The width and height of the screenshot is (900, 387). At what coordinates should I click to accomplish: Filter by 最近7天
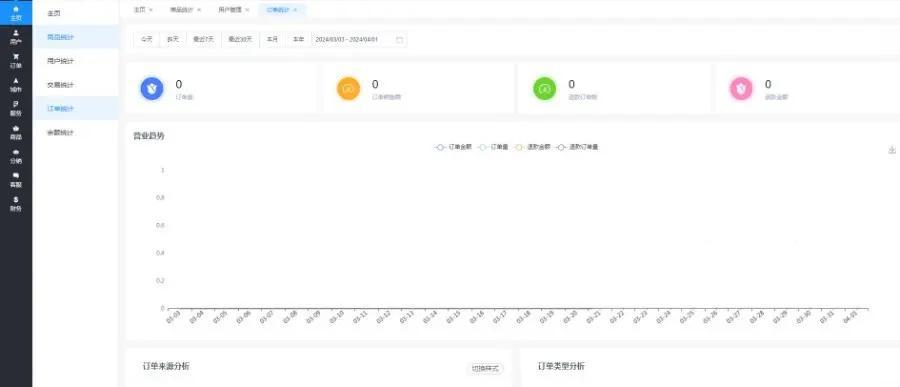click(x=203, y=40)
